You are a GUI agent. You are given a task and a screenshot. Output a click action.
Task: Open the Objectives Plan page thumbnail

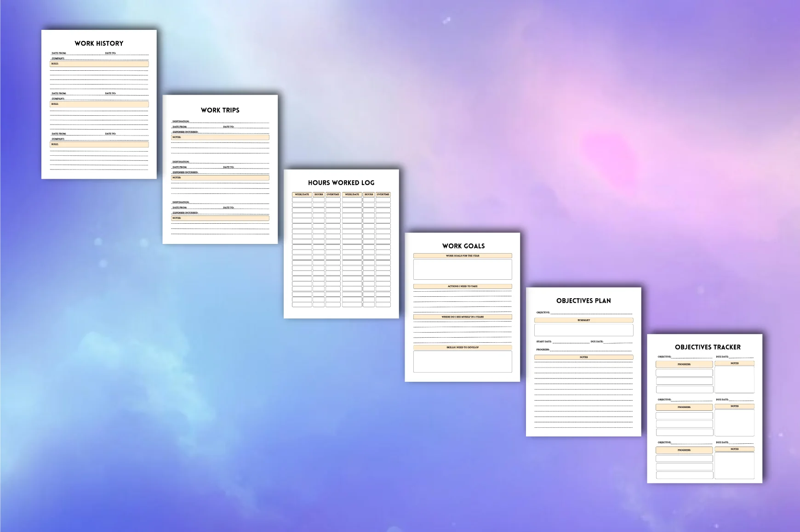[583, 362]
